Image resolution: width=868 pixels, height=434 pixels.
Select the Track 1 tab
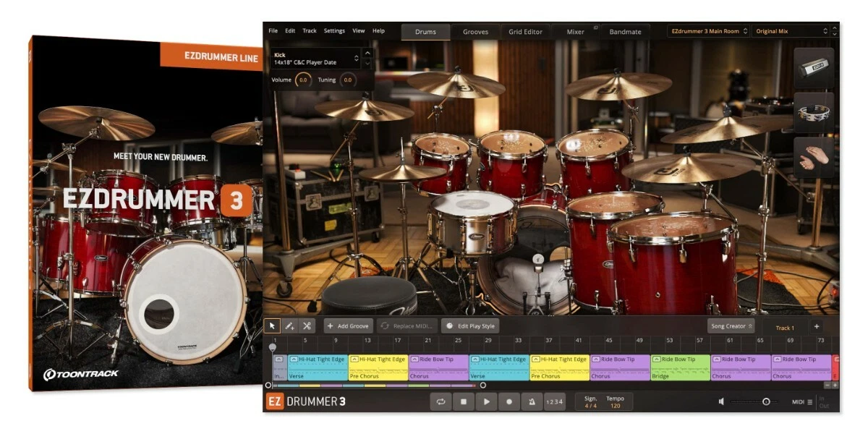pyautogui.click(x=785, y=328)
